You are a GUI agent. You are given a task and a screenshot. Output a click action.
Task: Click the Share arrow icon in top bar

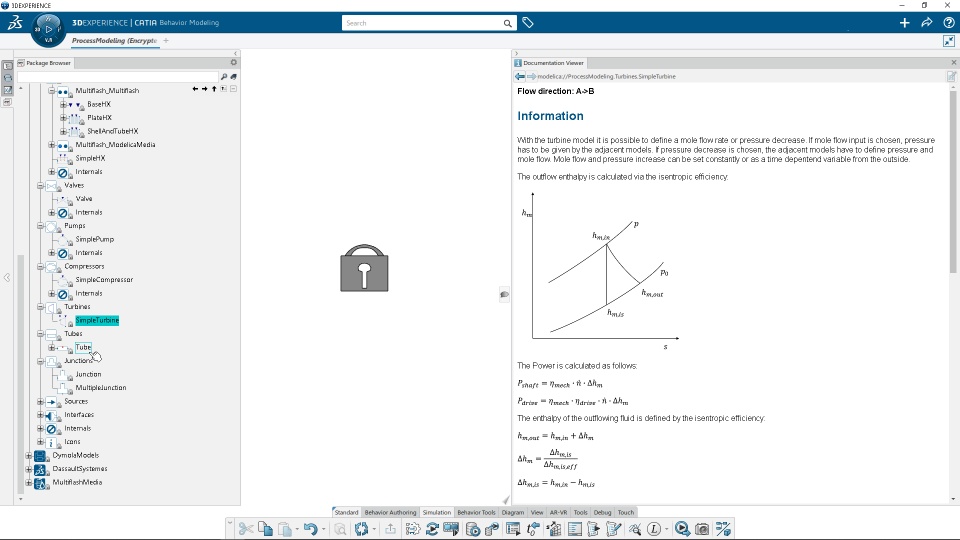pyautogui.click(x=926, y=23)
